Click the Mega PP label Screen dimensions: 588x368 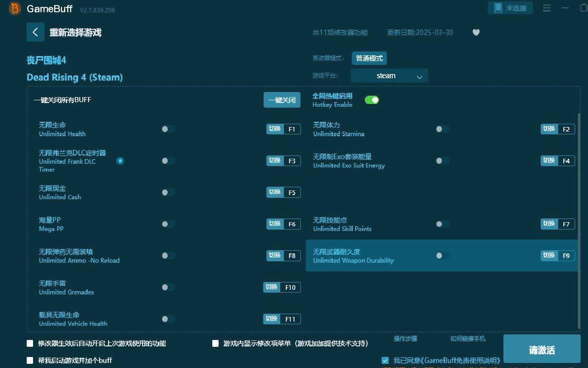click(51, 229)
